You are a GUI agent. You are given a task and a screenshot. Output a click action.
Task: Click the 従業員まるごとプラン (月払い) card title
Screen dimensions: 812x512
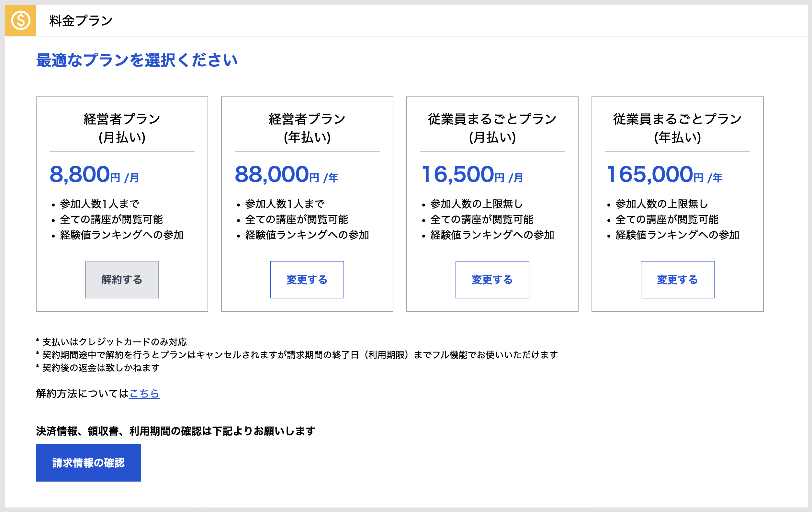click(x=492, y=128)
